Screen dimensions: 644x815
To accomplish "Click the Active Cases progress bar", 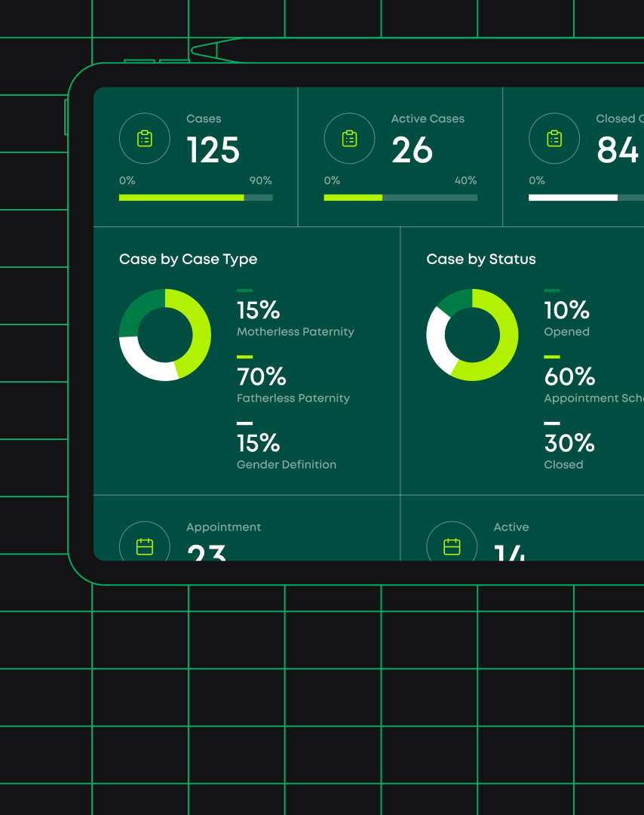I will tap(400, 198).
